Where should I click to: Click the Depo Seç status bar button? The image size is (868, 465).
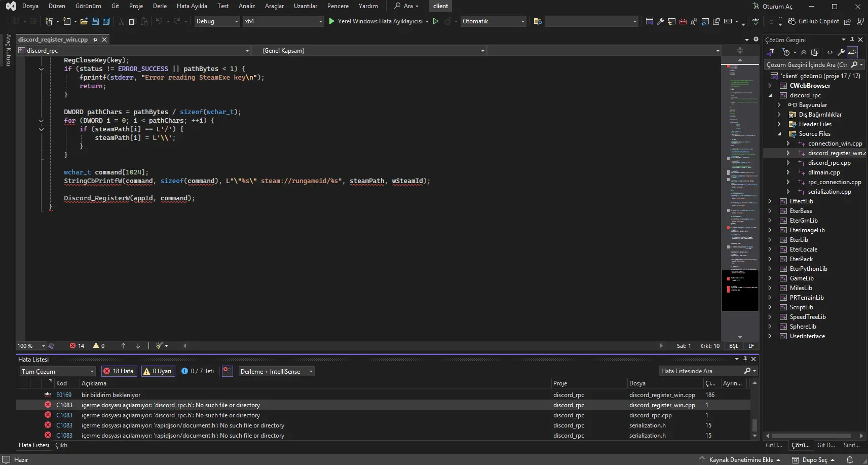click(x=814, y=460)
